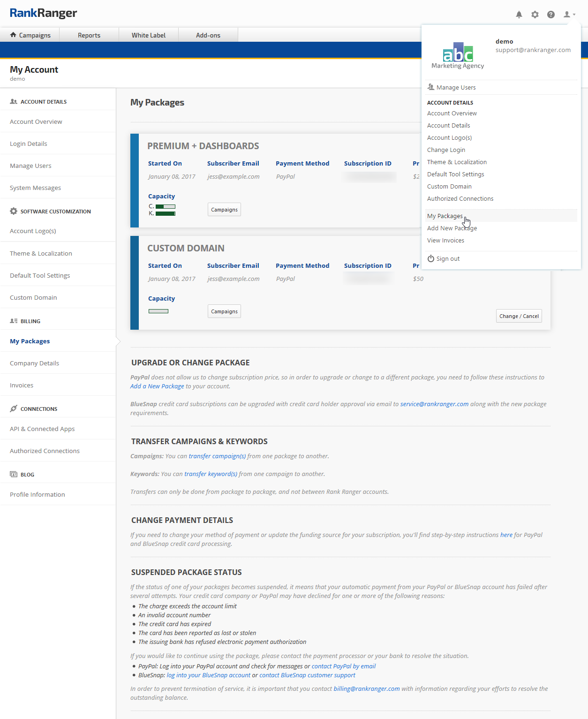Viewport: 588px width, 719px height.
Task: Click the Connections plug icon
Action: pyautogui.click(x=14, y=409)
